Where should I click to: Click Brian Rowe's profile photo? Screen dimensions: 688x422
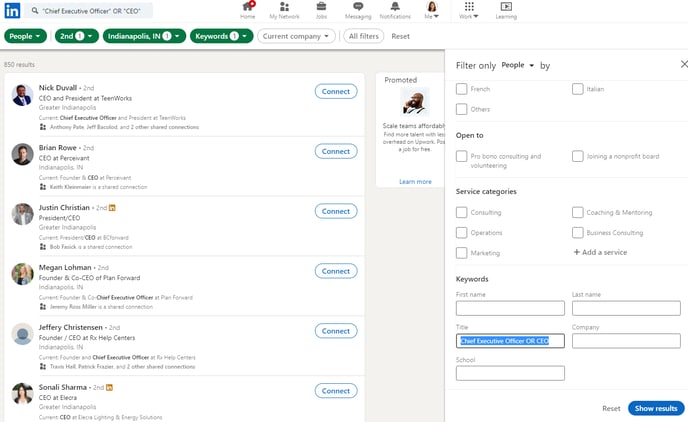[22, 154]
